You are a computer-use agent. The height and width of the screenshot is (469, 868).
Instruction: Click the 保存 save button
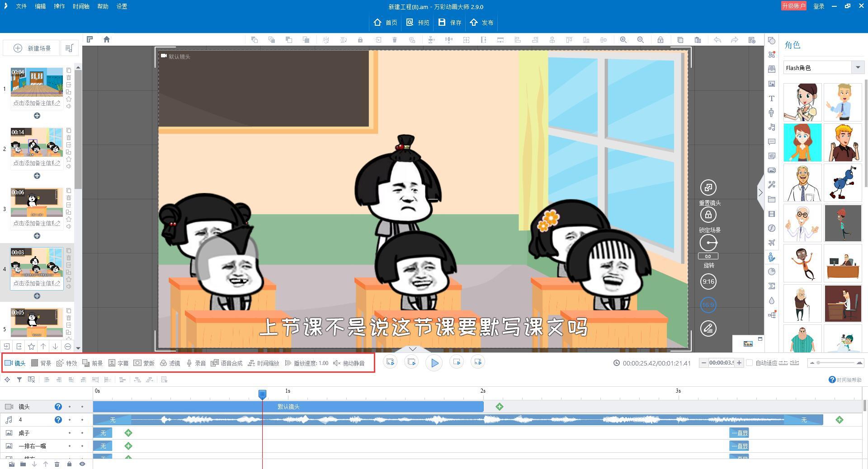(x=449, y=22)
